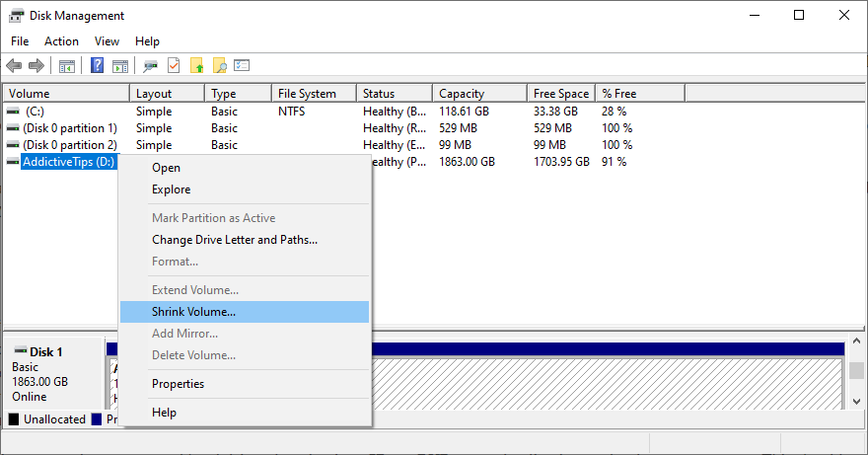
Task: Toggle the Show/Hide Action Pane icon
Action: [x=120, y=66]
